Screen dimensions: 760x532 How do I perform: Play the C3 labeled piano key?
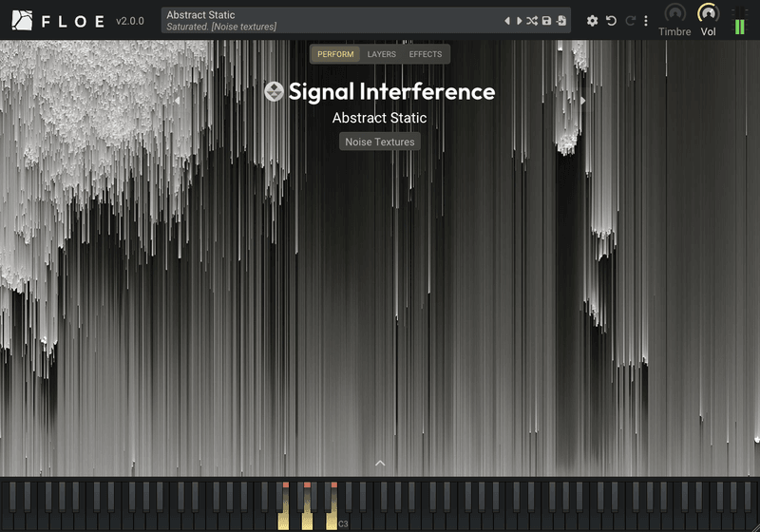coord(344,522)
